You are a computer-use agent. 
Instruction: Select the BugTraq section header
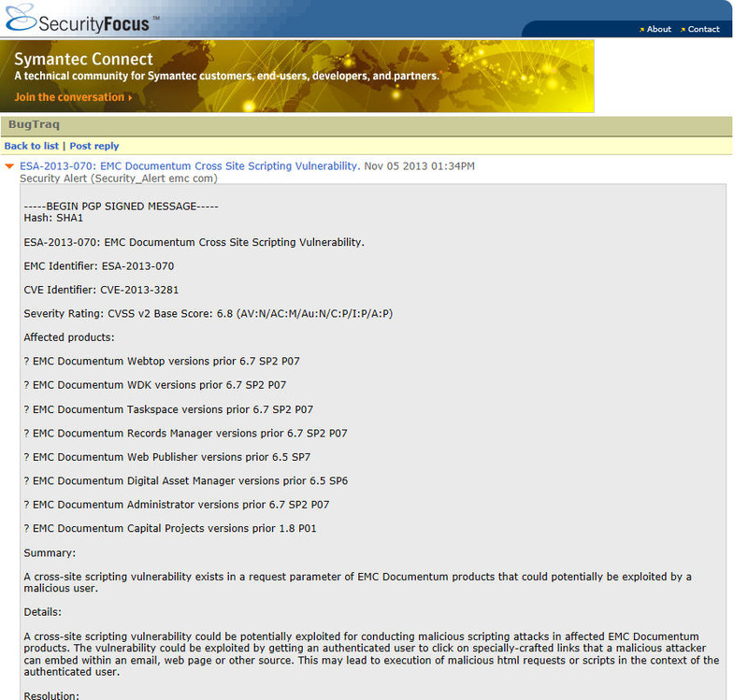(34, 124)
